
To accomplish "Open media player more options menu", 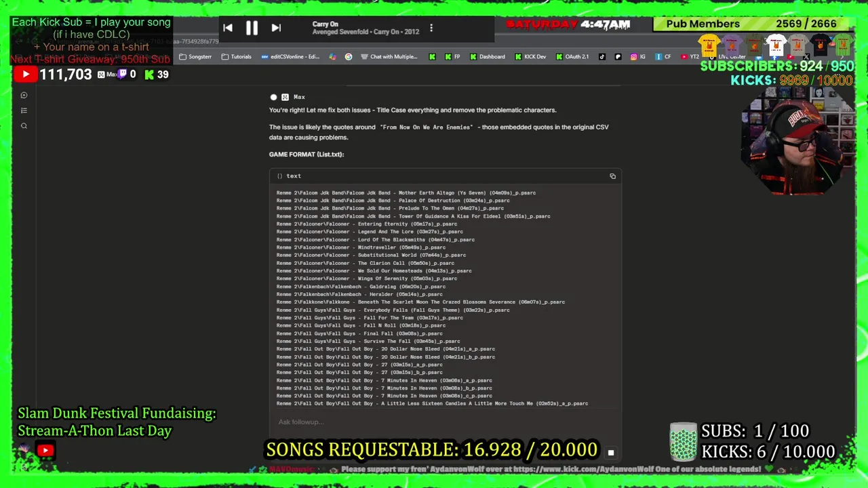I will pos(431,28).
